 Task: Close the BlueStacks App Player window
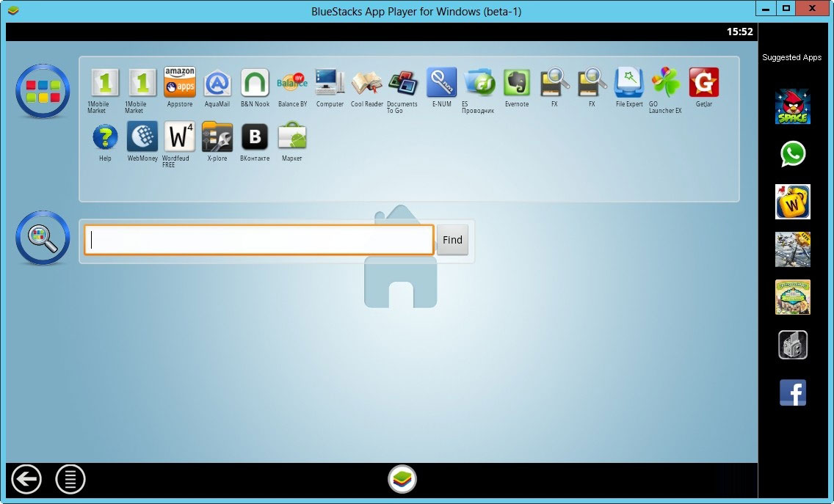pos(812,9)
